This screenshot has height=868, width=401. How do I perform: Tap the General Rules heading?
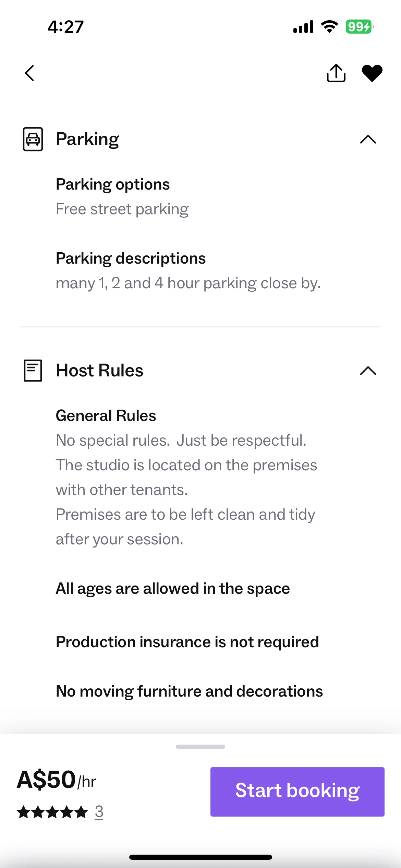[106, 416]
